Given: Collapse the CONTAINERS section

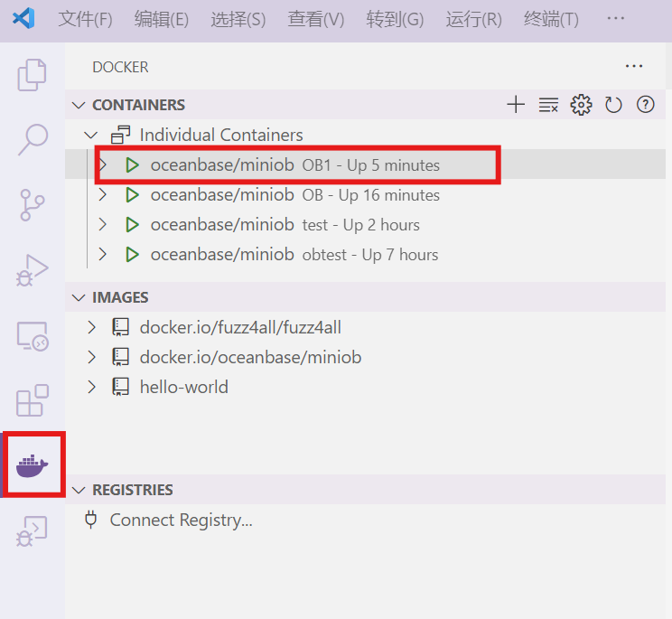Looking at the screenshot, I should [79, 105].
